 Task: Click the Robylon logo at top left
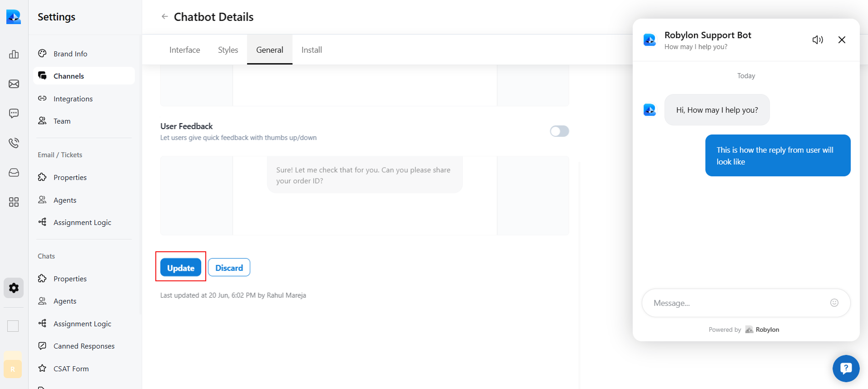[13, 17]
